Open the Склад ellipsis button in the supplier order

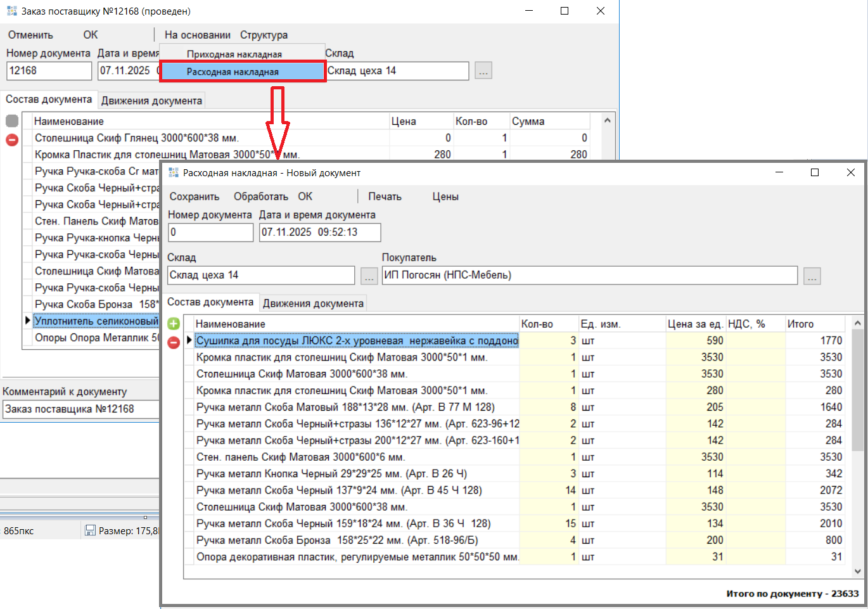coord(483,71)
